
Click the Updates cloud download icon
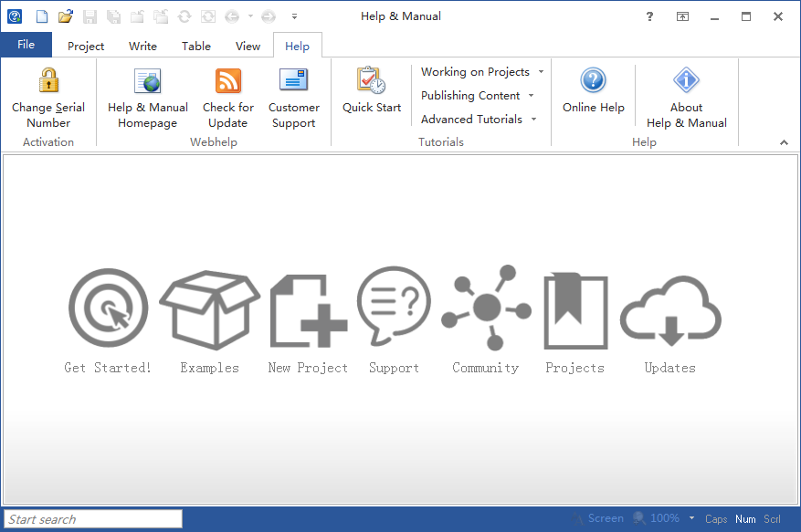(670, 310)
